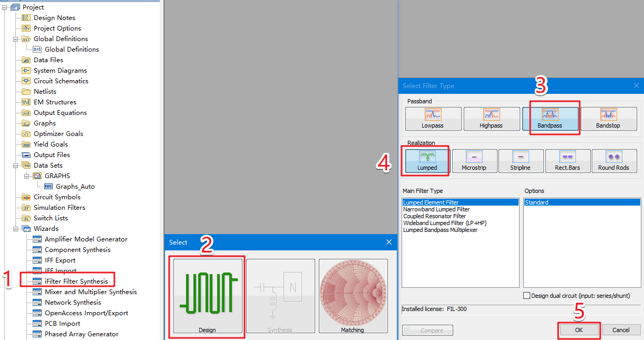The height and width of the screenshot is (340, 644).
Task: Select Narrowband Lumped Filter
Action: pyautogui.click(x=436, y=209)
